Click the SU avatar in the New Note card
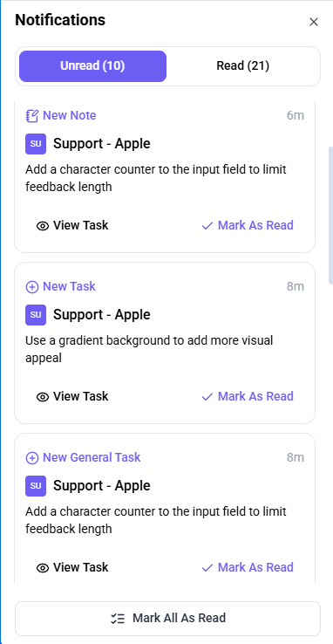The image size is (333, 644). click(x=36, y=144)
